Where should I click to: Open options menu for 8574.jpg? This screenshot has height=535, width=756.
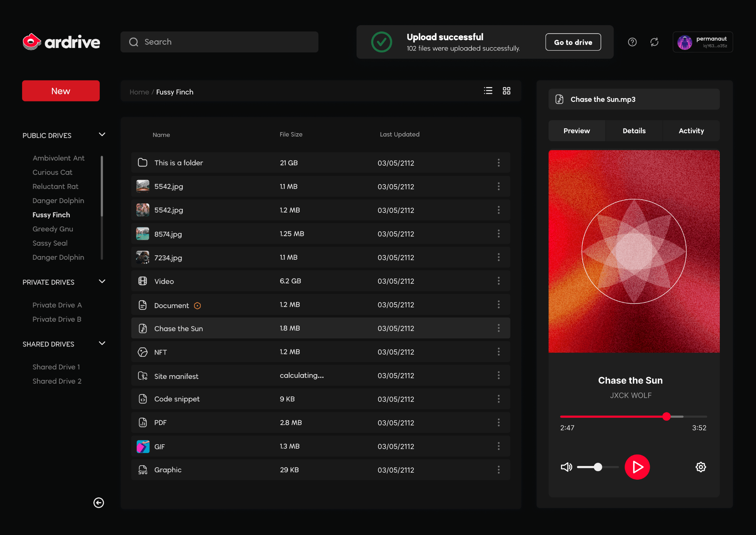click(499, 234)
